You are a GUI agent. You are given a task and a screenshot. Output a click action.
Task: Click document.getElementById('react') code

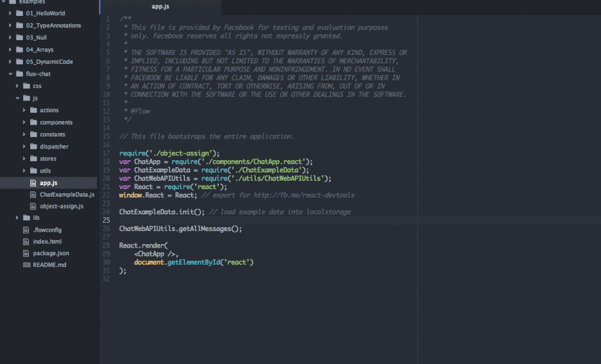(194, 262)
